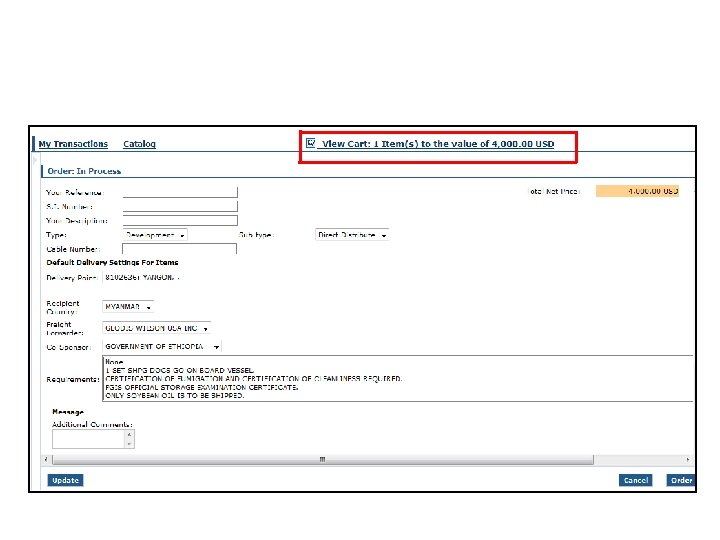
Task: Click the Requirements text area
Action: [398, 378]
